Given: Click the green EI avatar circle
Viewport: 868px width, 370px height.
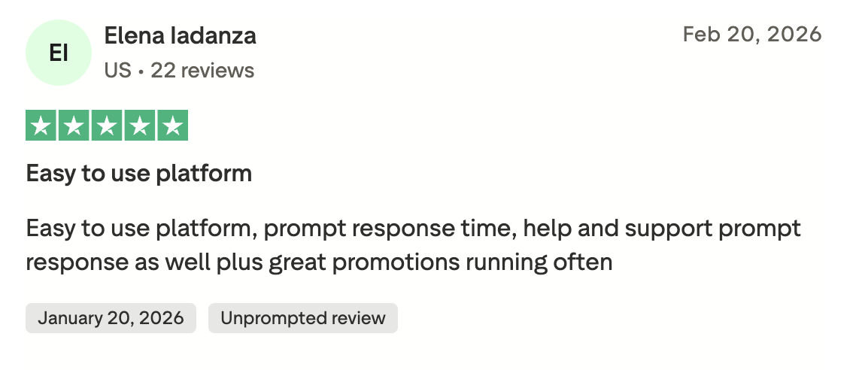Looking at the screenshot, I should click(x=59, y=53).
